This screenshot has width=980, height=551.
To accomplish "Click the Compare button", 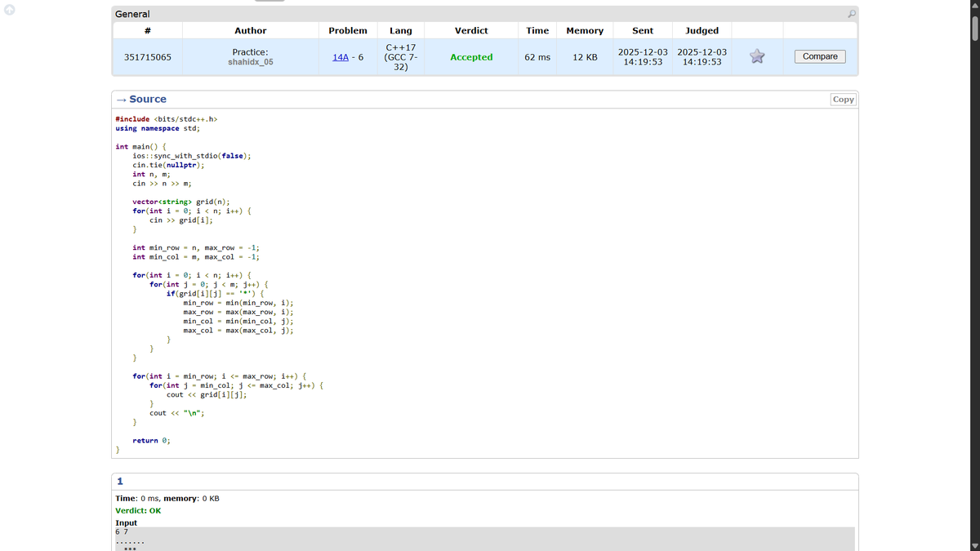I will tap(819, 56).
